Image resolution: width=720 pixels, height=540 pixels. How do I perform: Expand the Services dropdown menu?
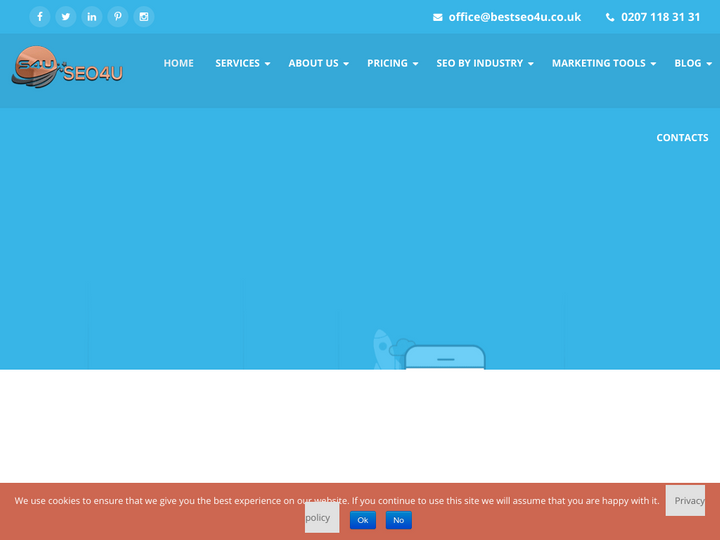click(242, 63)
